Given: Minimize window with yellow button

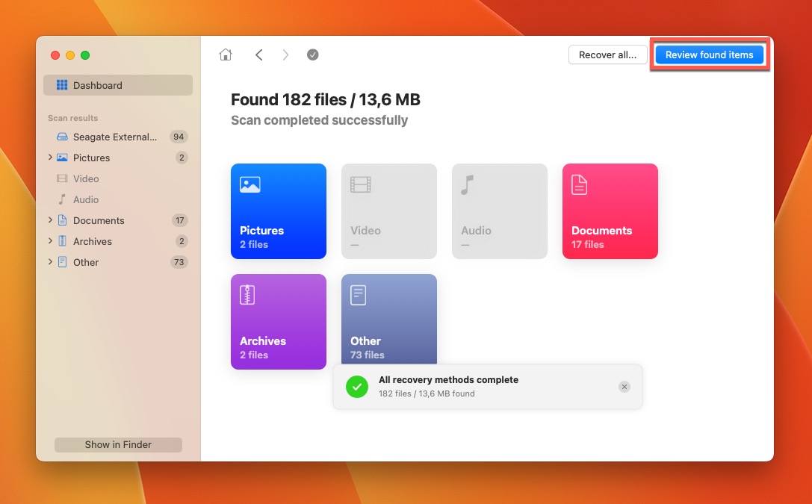Looking at the screenshot, I should [x=70, y=55].
